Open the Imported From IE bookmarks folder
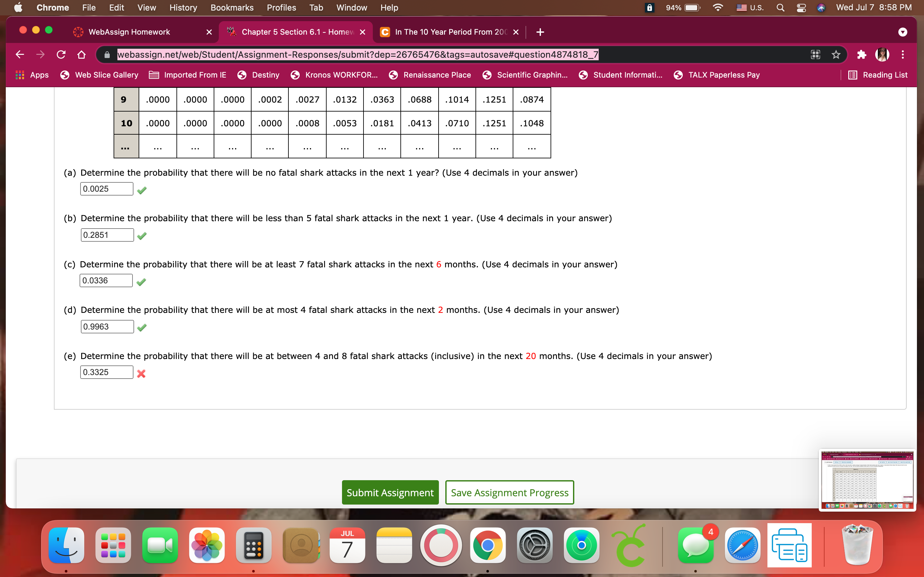The height and width of the screenshot is (577, 924). [187, 75]
